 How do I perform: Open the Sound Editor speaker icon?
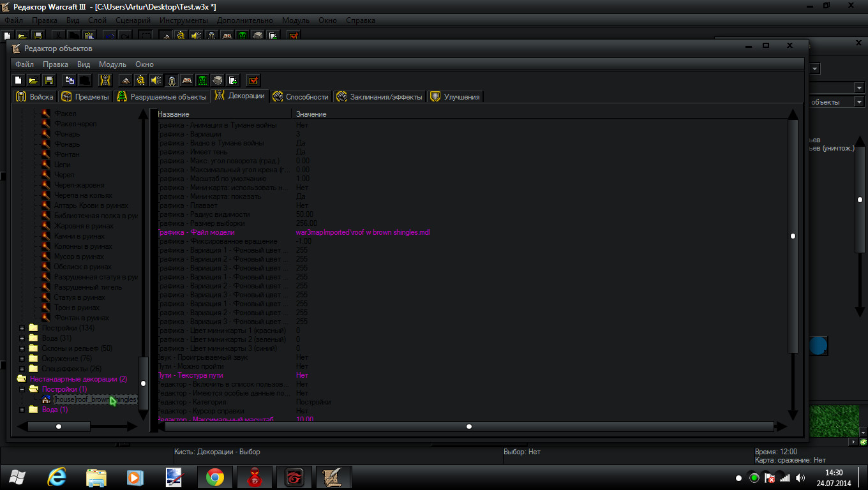[156, 80]
